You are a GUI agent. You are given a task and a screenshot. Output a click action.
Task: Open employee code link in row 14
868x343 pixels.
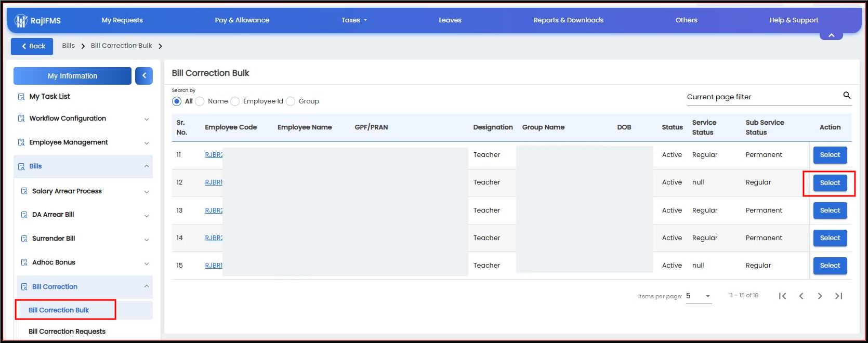click(x=214, y=238)
